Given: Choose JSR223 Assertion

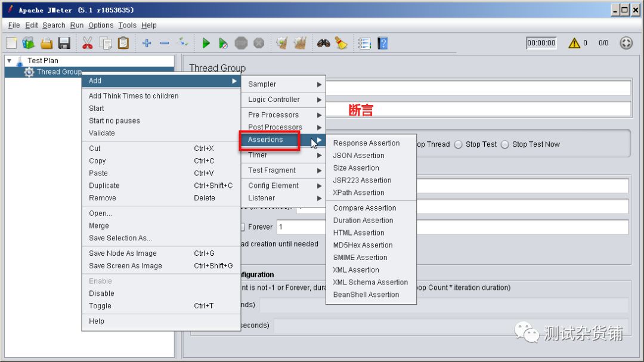Looking at the screenshot, I should point(371,180).
